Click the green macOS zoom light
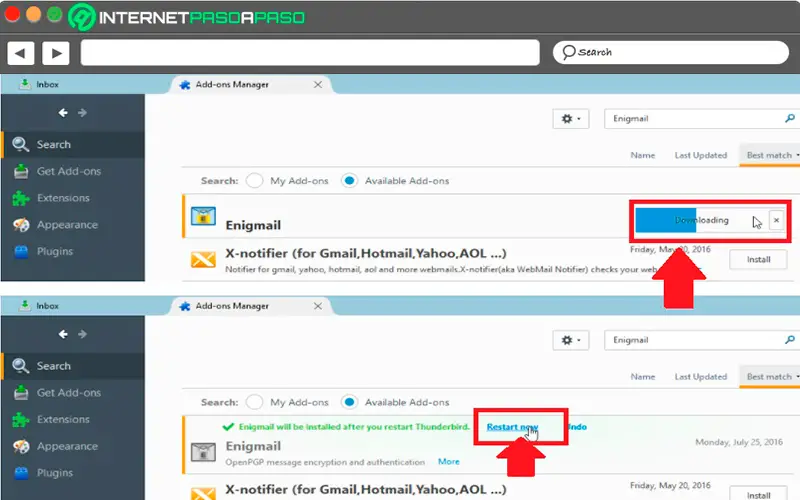Viewport: 800px width, 500px height. click(x=55, y=14)
